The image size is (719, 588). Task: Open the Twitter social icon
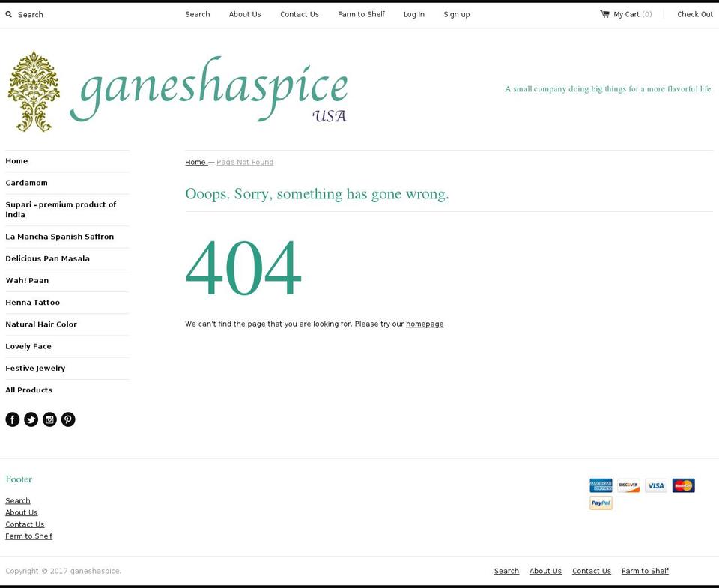[x=31, y=419]
